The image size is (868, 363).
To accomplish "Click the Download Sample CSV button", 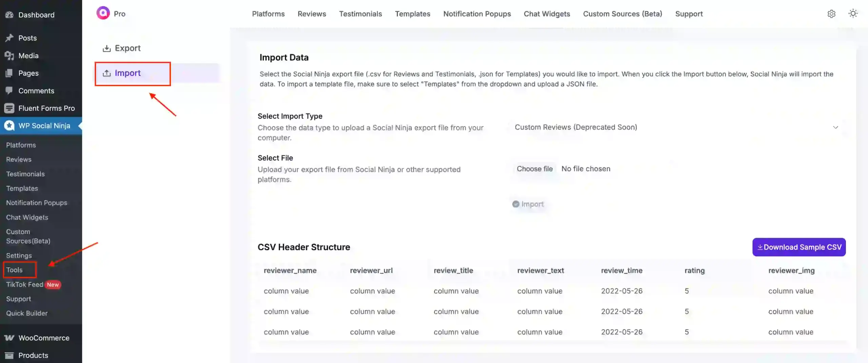I will pyautogui.click(x=799, y=247).
